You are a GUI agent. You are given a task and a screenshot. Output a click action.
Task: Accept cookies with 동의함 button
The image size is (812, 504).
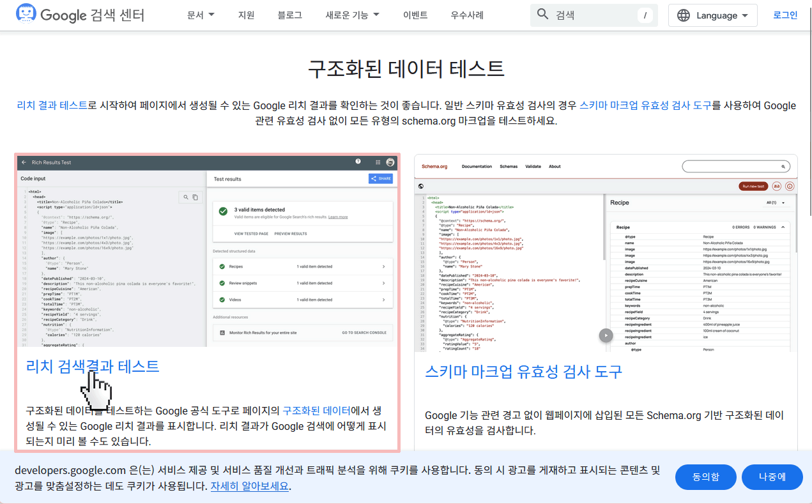click(705, 477)
